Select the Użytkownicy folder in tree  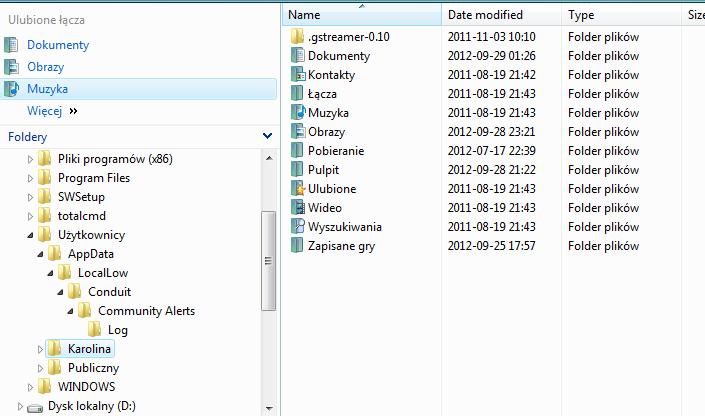[91, 235]
